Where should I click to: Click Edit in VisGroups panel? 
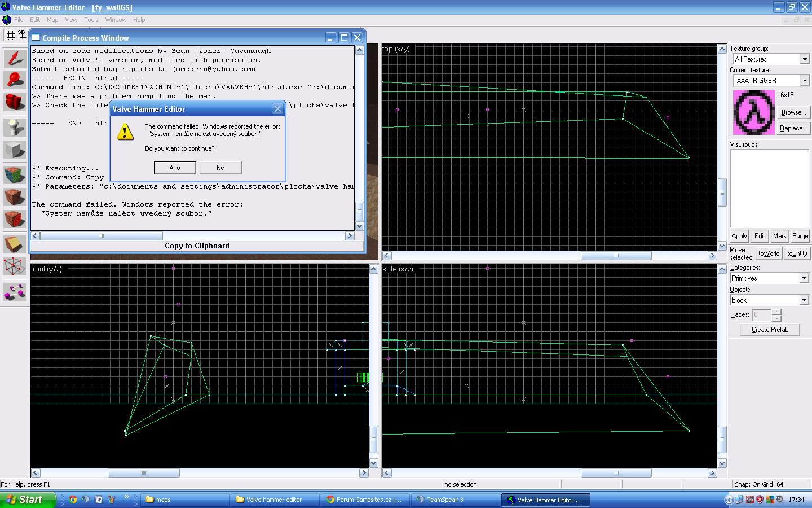click(760, 236)
